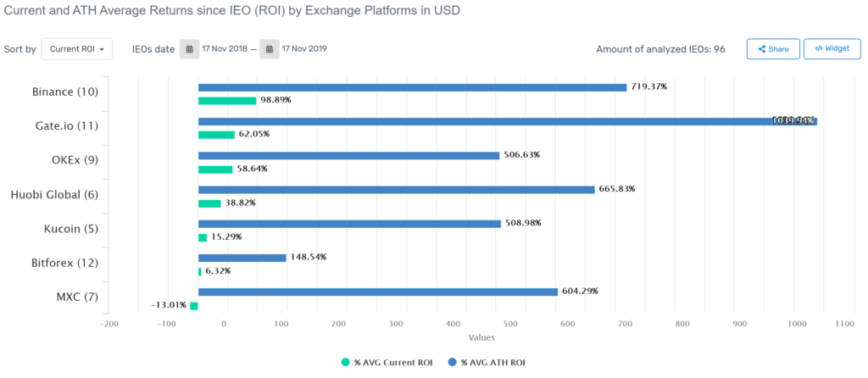Screen dimensions: 868x378
Task: Click the 17 Nov 2018 start date
Action: (x=223, y=48)
